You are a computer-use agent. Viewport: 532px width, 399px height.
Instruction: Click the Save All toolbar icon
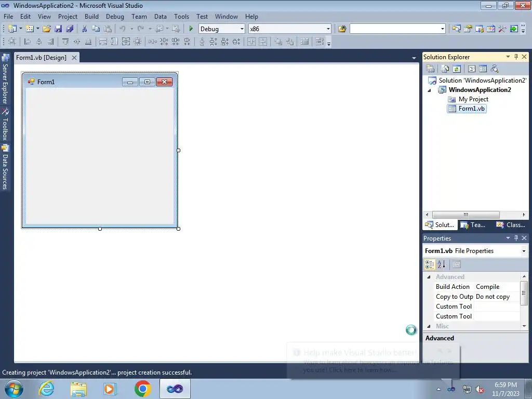70,29
